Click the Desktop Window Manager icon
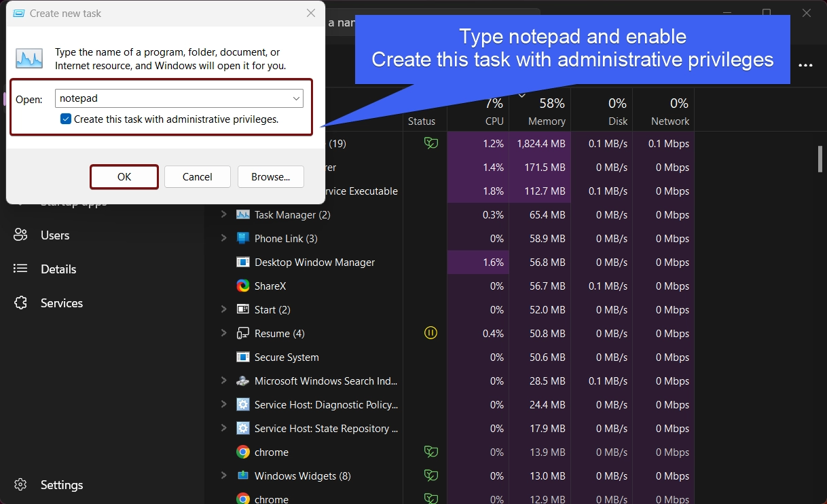Screen dimensions: 827x504 243,263
